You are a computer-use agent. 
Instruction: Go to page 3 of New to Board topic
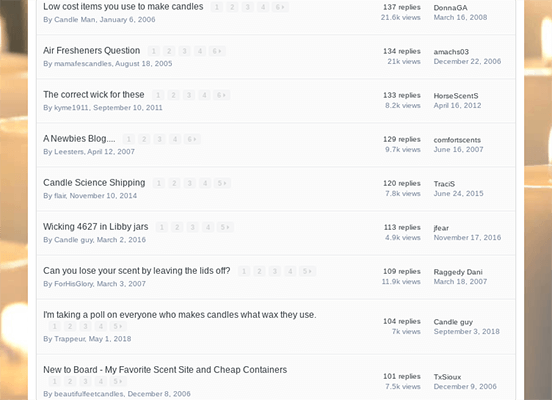85,381
